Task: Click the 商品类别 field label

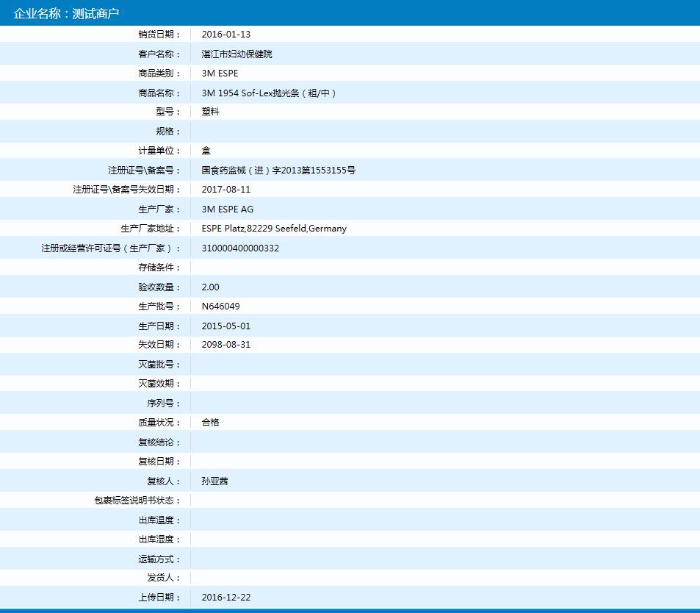Action: pyautogui.click(x=159, y=74)
